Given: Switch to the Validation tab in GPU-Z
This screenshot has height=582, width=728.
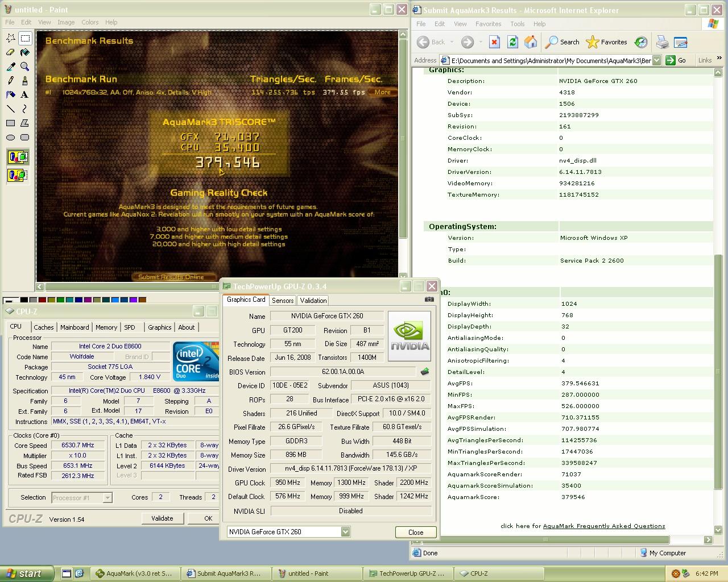Looking at the screenshot, I should click(313, 301).
